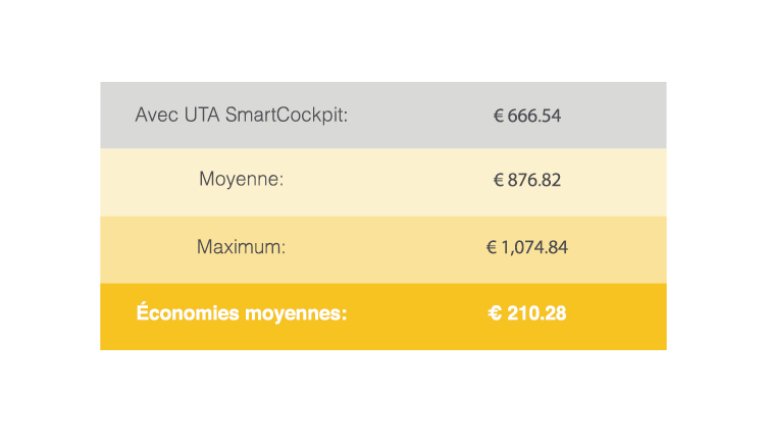Click the "Avec UTA SmartCockpit:" label
The height and width of the screenshot is (432, 768).
[x=241, y=115]
